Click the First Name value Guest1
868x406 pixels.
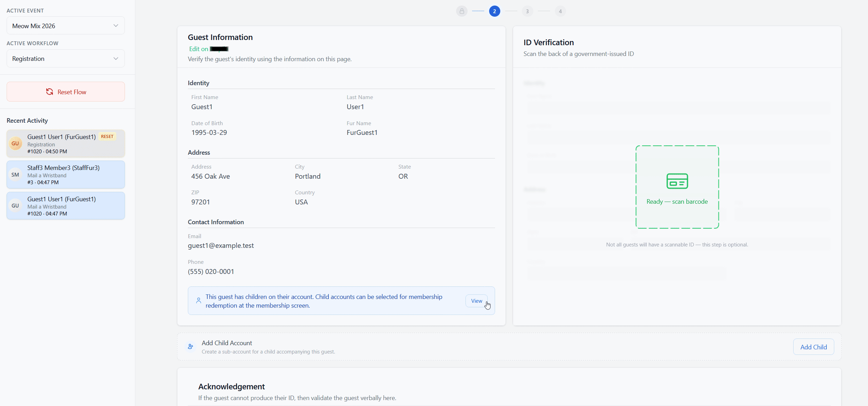click(202, 107)
